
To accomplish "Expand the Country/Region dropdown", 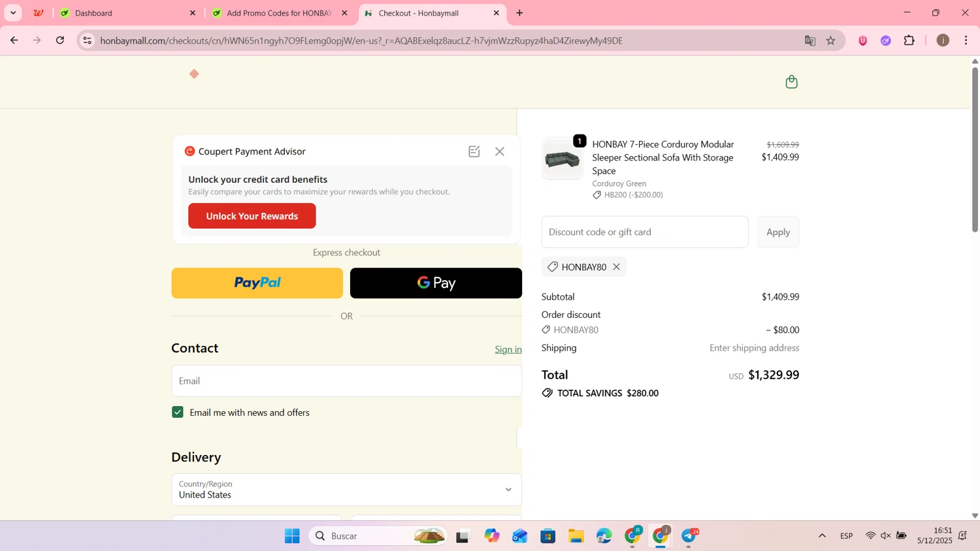I will 346,490.
